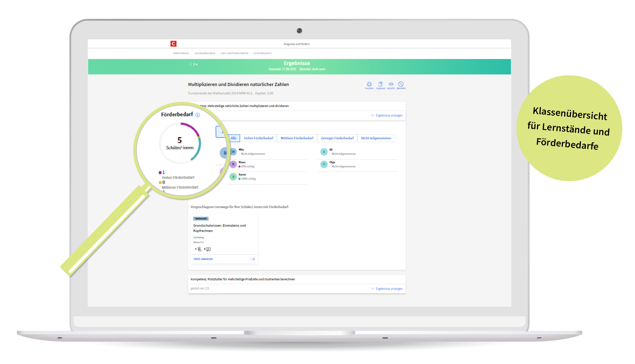
Task: Filter by Nicht teilgenommen
Action: (x=376, y=138)
